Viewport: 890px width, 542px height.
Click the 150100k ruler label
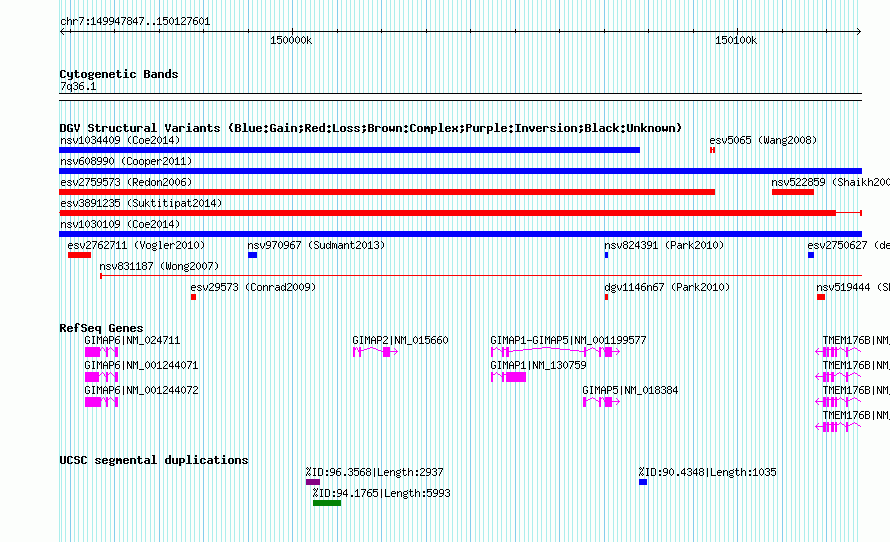coord(736,40)
